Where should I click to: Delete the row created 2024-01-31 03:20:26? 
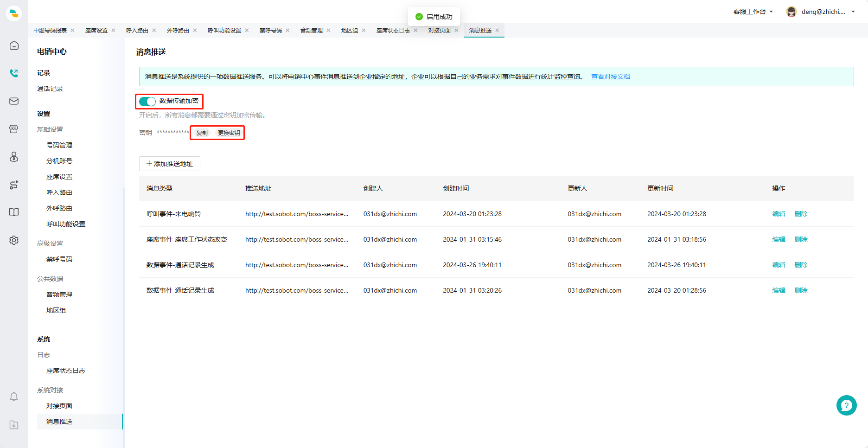tap(801, 290)
